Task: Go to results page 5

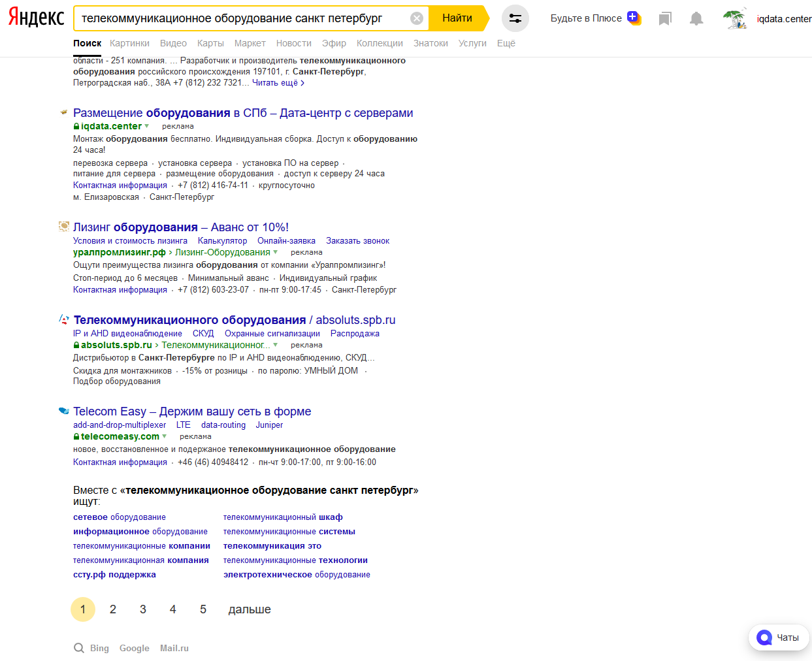Action: [203, 609]
